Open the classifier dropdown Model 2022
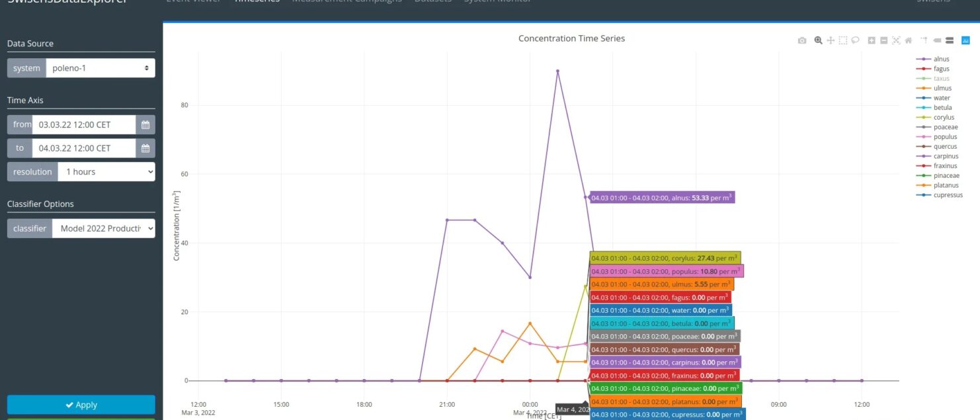The image size is (980, 420). (104, 228)
